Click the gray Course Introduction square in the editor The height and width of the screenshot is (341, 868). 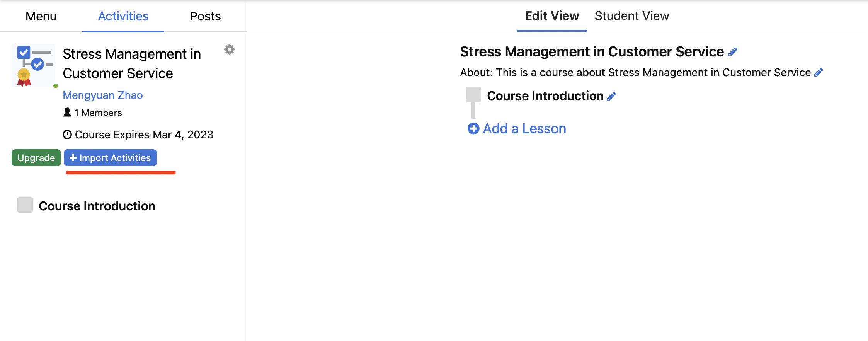(473, 95)
